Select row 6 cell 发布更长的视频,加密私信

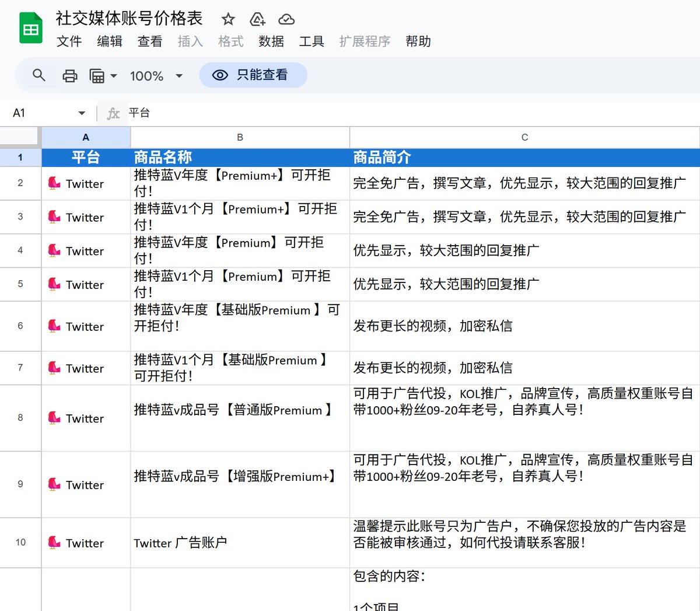click(x=524, y=326)
